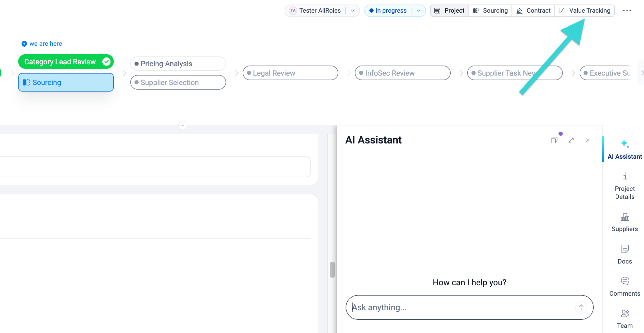Click the Category Lead Review completed checkmark

(x=106, y=62)
